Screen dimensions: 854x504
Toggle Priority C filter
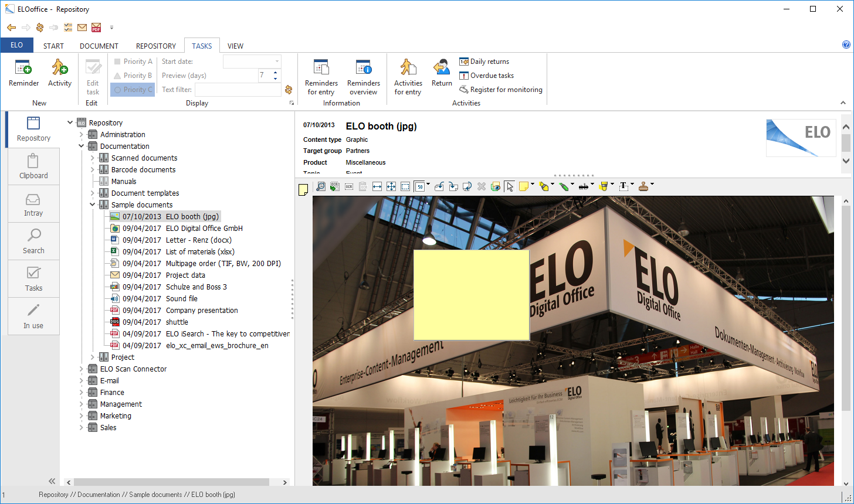[133, 90]
